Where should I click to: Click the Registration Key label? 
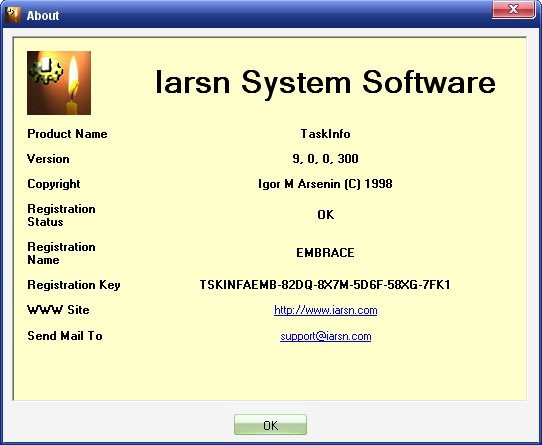74,285
